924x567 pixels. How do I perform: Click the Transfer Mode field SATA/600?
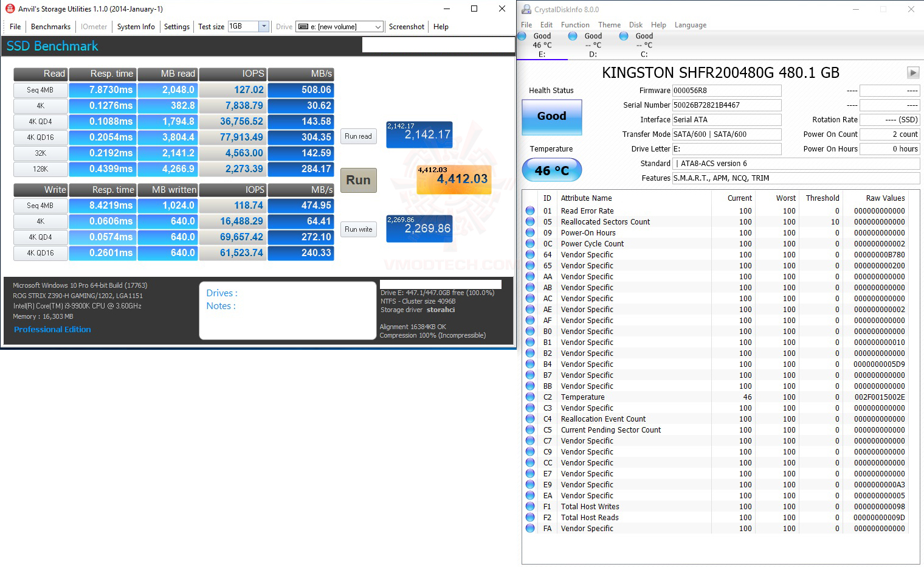pyautogui.click(x=726, y=134)
